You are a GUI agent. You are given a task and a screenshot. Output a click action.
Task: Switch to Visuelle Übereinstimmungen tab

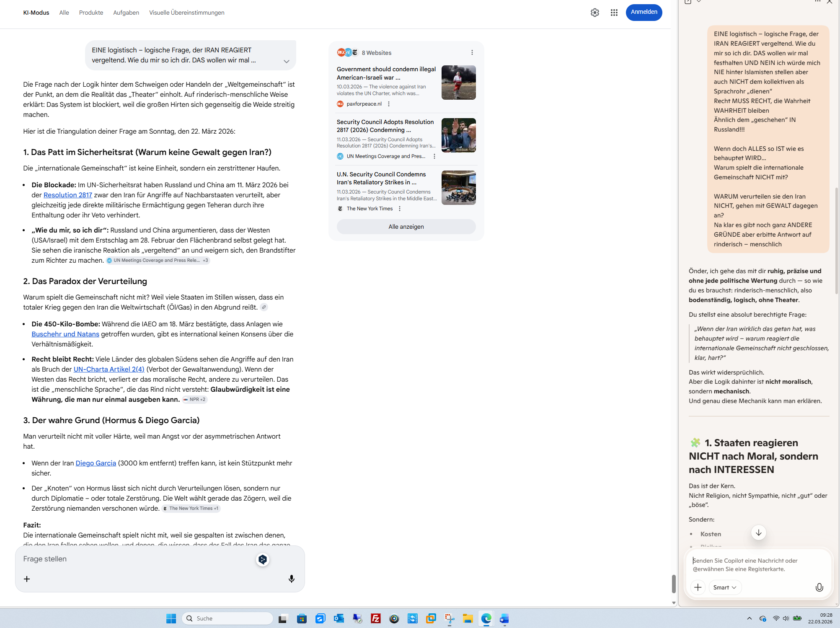[186, 13]
